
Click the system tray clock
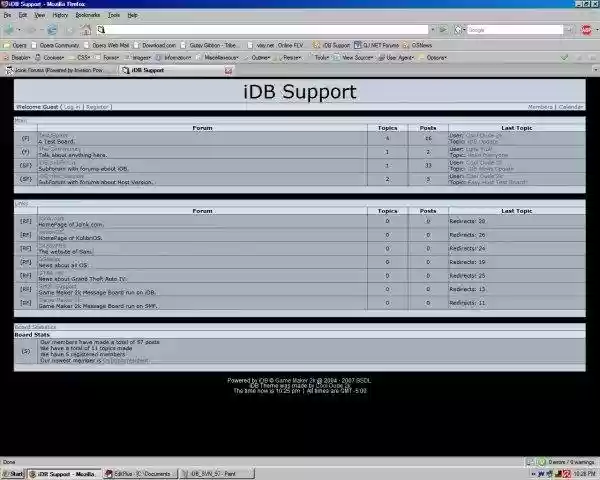click(x=585, y=474)
